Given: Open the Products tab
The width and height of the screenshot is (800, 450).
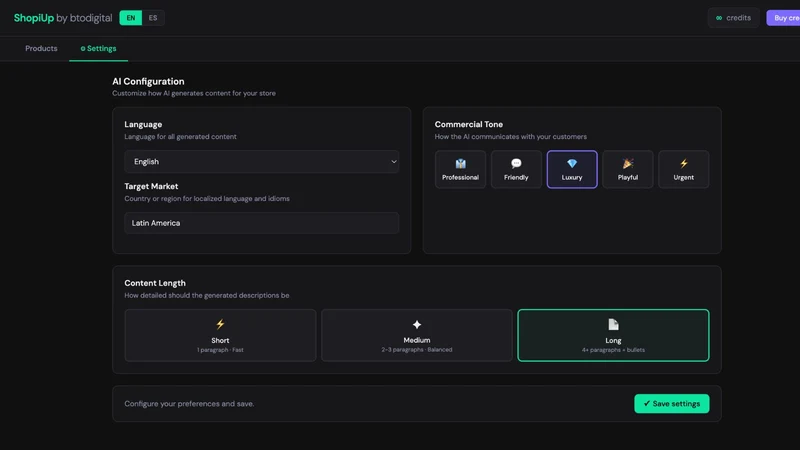Looking at the screenshot, I should point(41,48).
